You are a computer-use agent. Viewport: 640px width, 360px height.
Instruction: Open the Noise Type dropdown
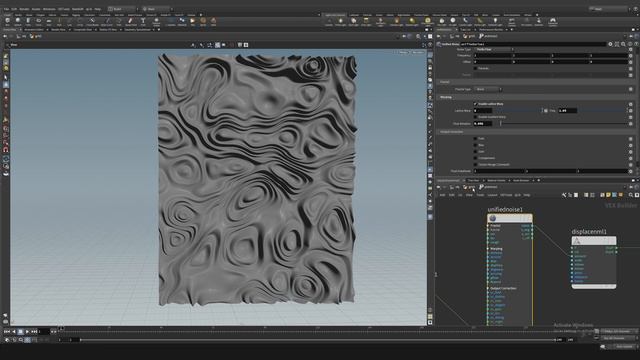[493, 49]
